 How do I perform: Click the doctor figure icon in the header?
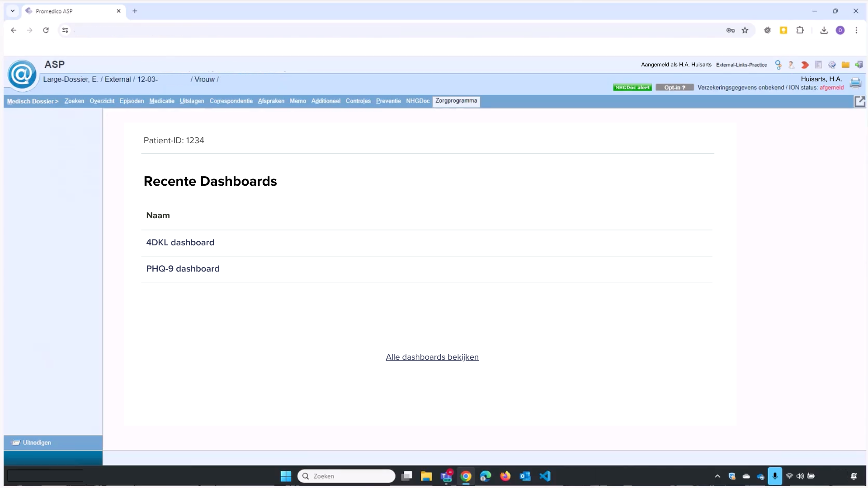(791, 65)
